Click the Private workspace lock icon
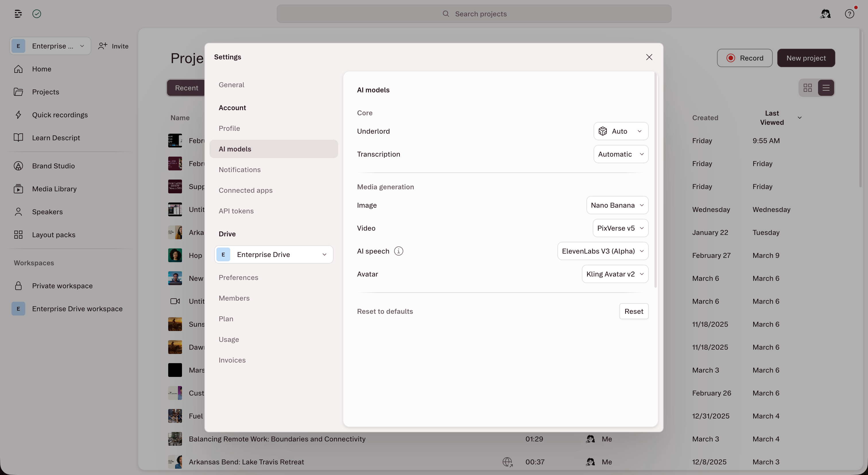 tap(19, 286)
